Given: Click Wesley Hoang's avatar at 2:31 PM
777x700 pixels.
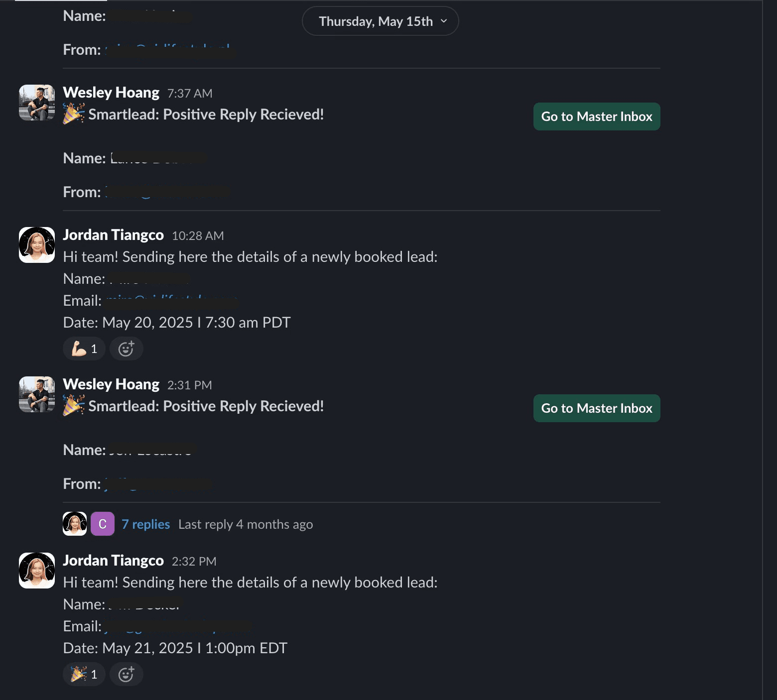Looking at the screenshot, I should 37,394.
